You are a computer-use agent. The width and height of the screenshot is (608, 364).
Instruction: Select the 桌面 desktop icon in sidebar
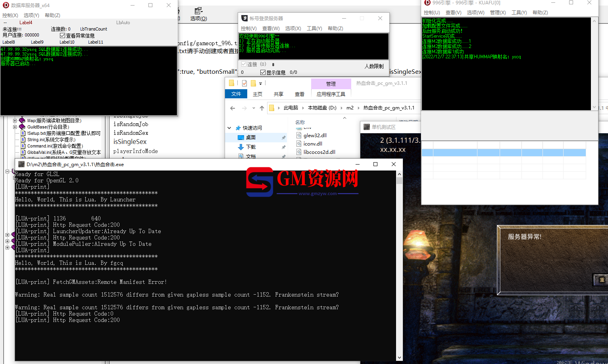pos(241,138)
